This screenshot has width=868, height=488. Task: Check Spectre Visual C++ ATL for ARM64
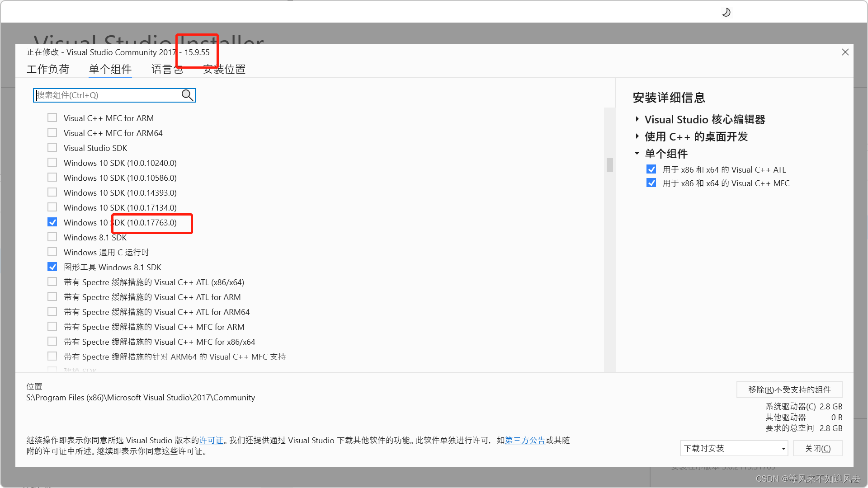52,312
